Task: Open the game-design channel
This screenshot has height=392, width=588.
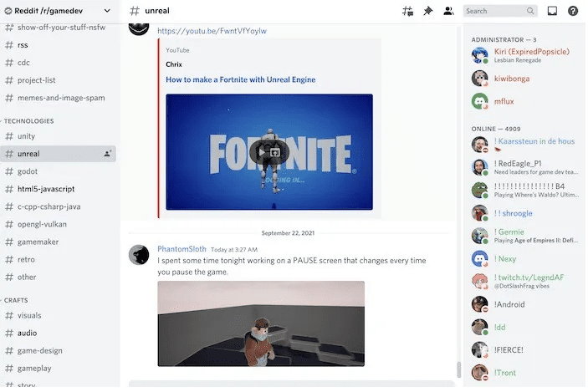Action: coord(58,350)
